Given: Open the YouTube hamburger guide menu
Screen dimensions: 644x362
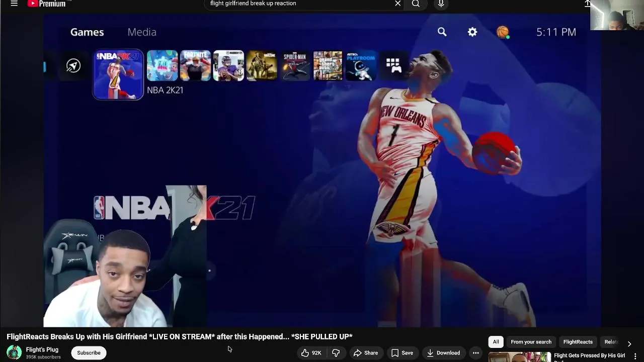Looking at the screenshot, I should coord(14,4).
